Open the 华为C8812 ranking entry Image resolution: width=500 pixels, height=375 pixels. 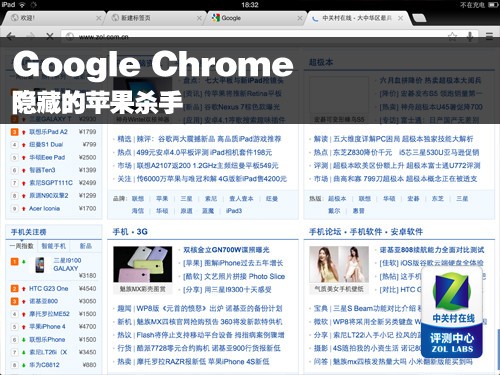click(44, 365)
